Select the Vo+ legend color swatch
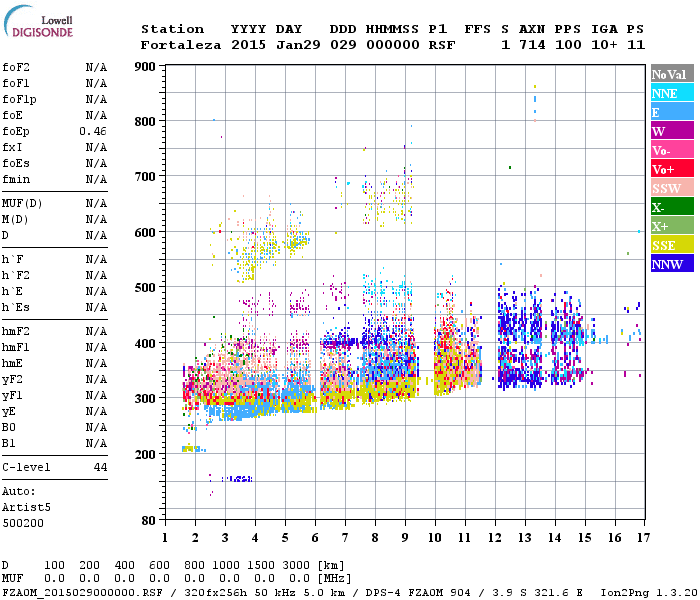This screenshot has width=700, height=600. (x=672, y=169)
